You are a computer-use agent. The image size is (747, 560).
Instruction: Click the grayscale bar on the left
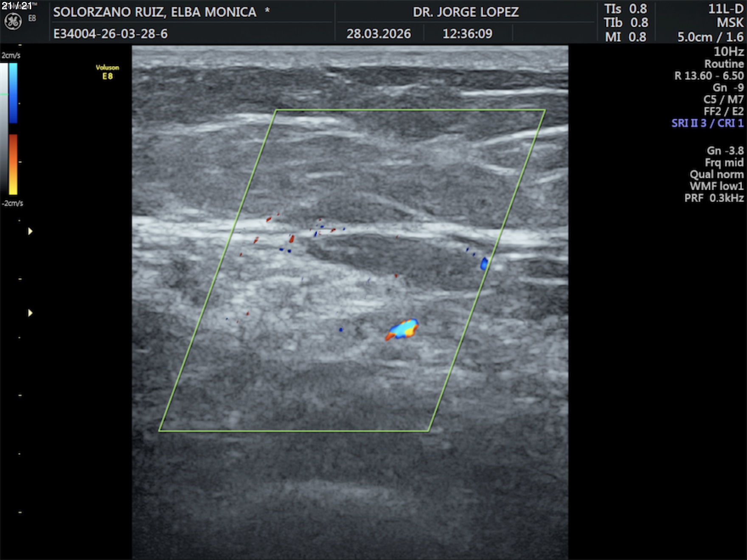[4, 127]
